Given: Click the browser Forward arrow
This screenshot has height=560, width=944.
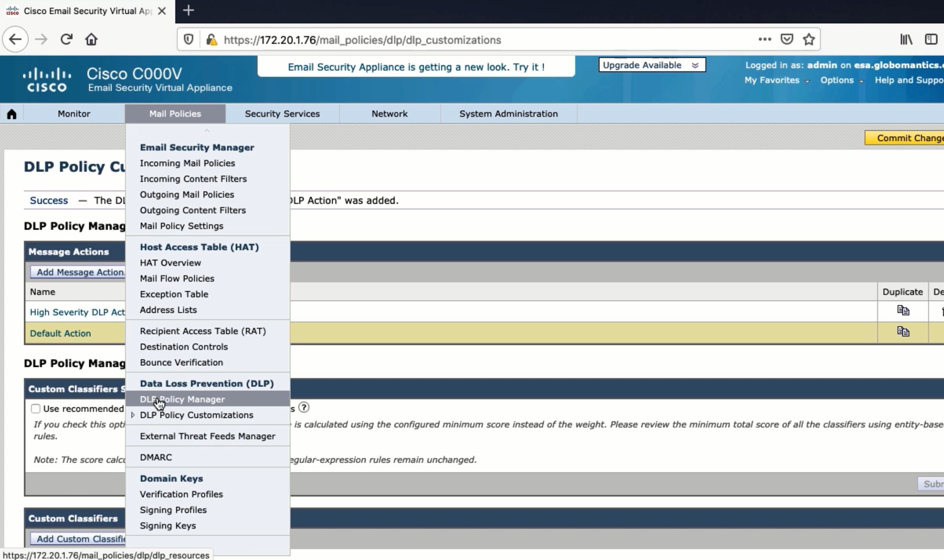Looking at the screenshot, I should click(x=41, y=40).
